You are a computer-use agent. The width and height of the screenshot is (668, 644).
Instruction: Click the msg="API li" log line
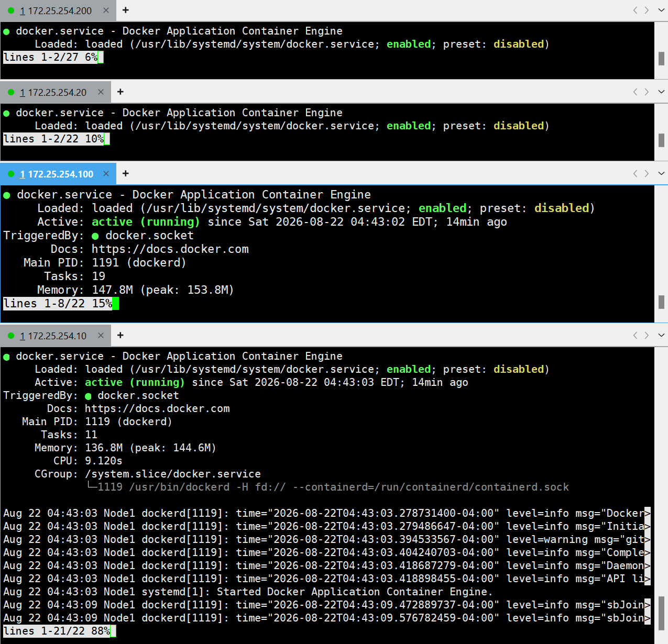click(x=327, y=579)
